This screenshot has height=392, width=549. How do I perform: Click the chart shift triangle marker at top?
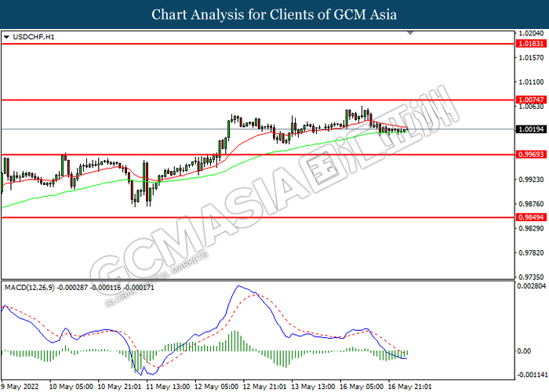[410, 33]
